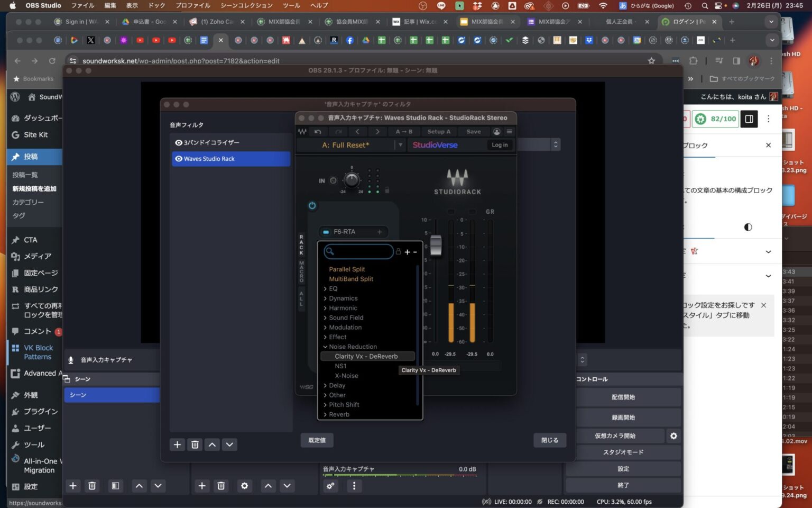
Task: Click the undo arrow in StudioRack toolbar
Action: (317, 131)
